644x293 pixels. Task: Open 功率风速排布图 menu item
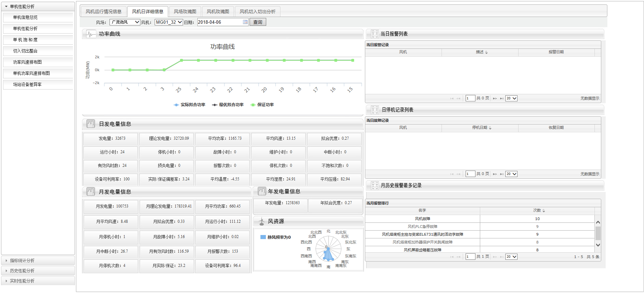click(38, 62)
